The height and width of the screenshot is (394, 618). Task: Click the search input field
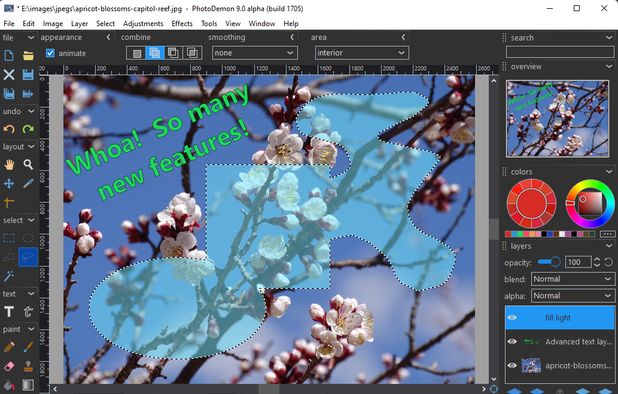[560, 52]
